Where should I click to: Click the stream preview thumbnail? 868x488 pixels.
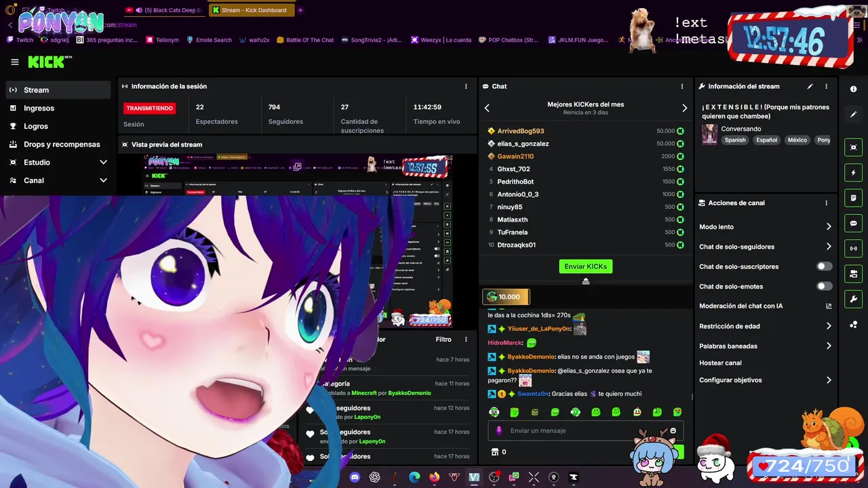pos(297,241)
